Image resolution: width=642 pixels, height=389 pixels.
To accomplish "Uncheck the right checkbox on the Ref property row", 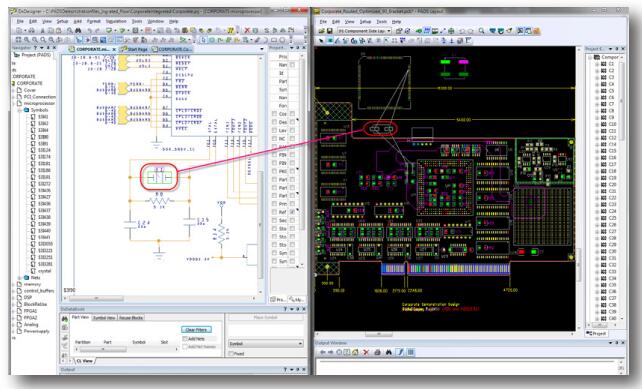I will click(292, 212).
